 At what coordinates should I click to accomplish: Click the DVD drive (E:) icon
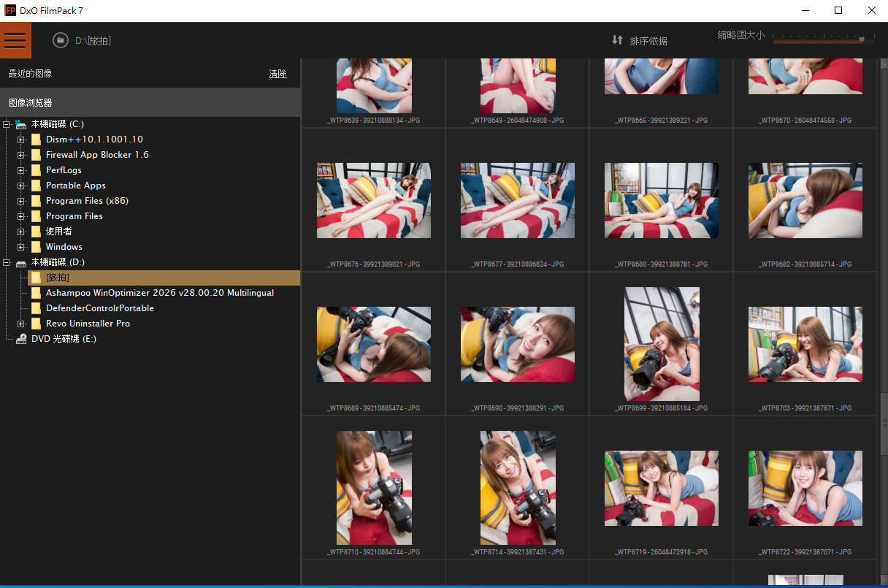click(21, 339)
